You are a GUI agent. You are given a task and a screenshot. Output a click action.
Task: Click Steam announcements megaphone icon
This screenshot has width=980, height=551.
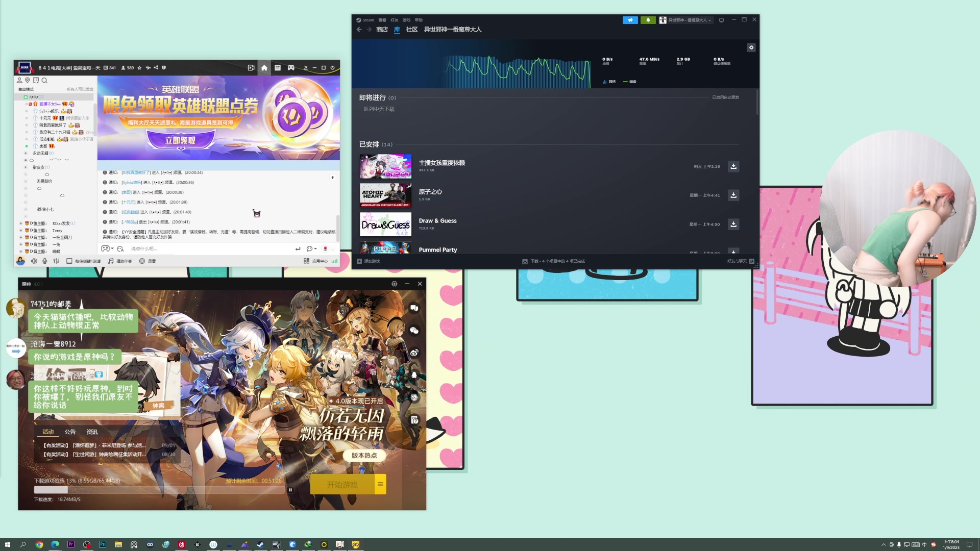[630, 20]
